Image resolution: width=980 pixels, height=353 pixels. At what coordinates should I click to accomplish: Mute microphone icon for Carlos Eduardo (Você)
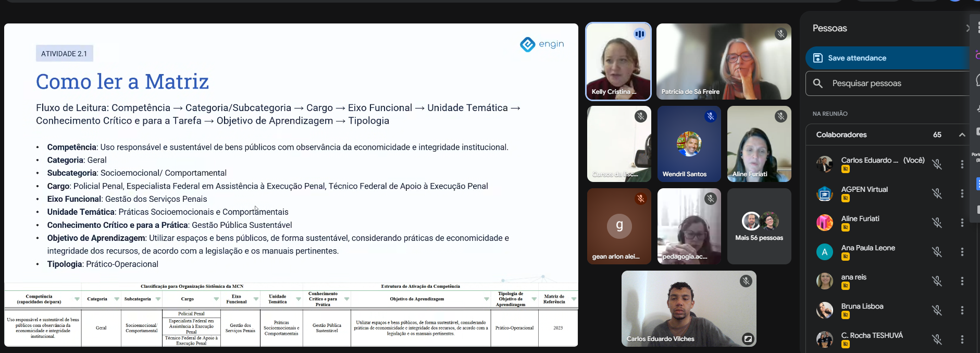[x=937, y=164]
